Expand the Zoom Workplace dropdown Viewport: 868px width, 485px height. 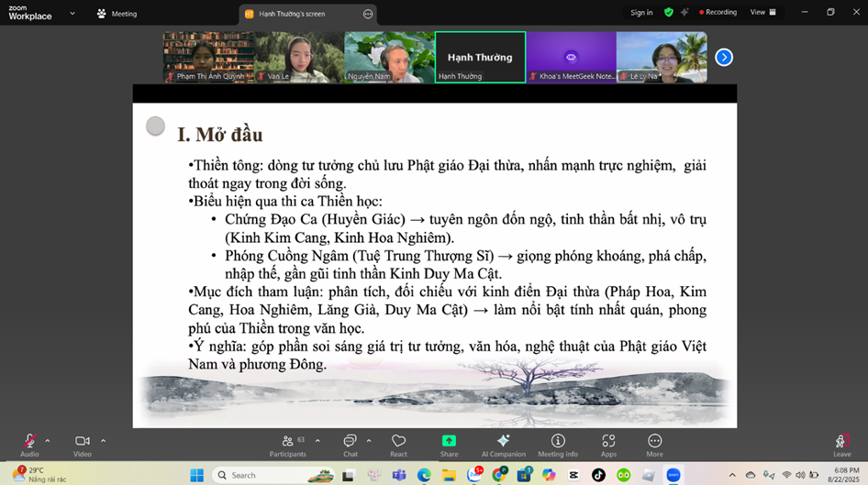coord(72,14)
